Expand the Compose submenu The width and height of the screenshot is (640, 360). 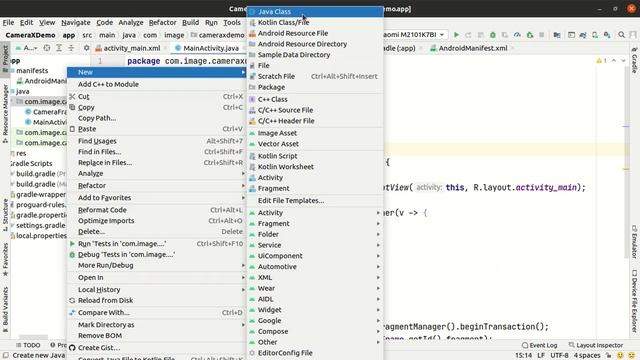(315, 331)
